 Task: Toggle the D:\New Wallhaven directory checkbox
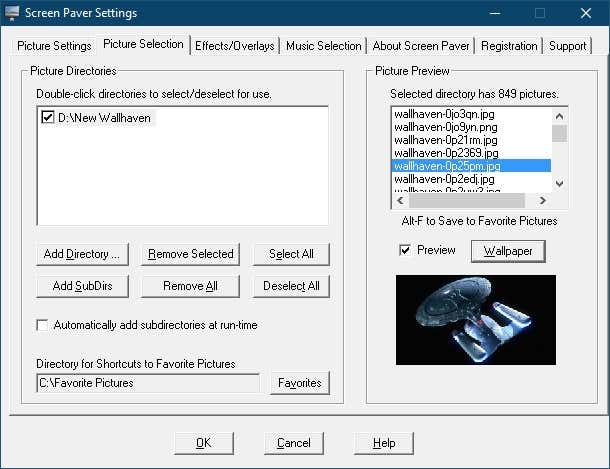(x=47, y=118)
